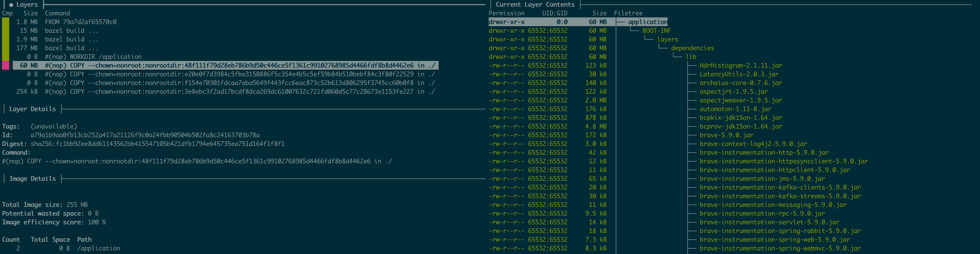Screen dimensions: 980x254
Task: Select bcprov-jdk15on-1.64.jar file
Action: 741,126
